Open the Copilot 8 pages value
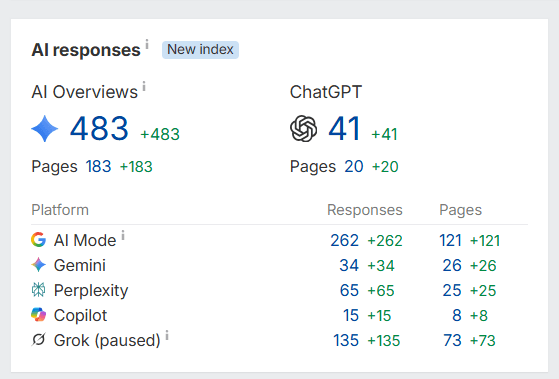 pos(457,315)
